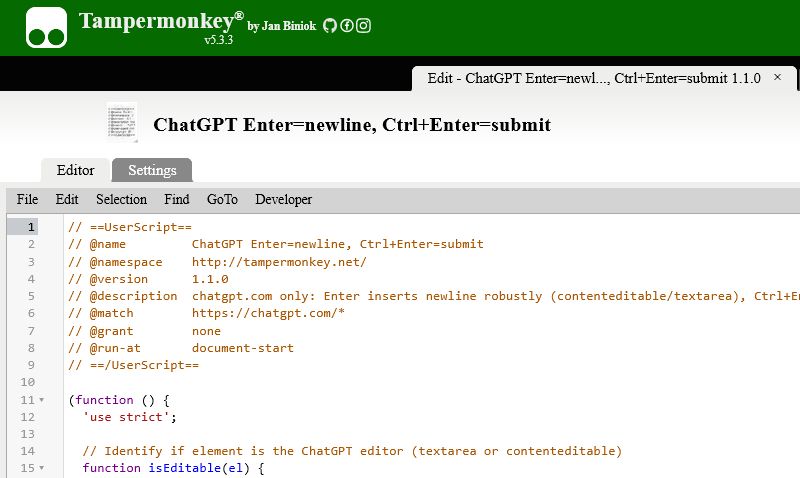Click the Tampermonkey logo icon
The width and height of the screenshot is (800, 478).
pos(46,27)
